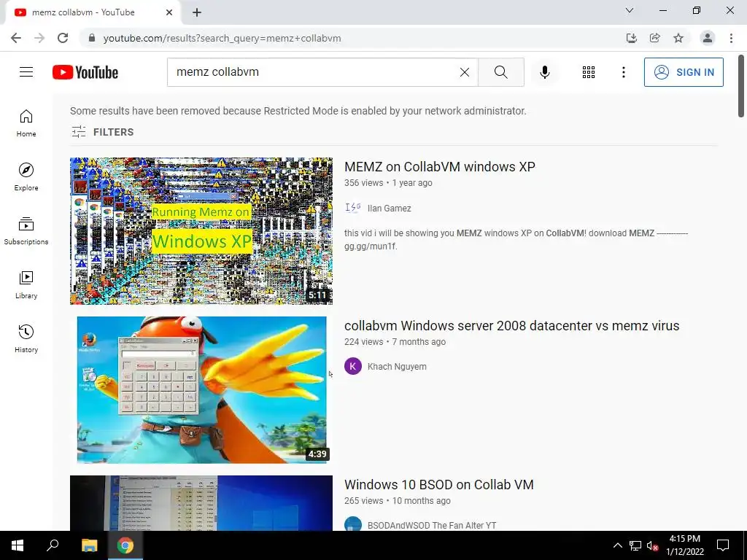Open the Windows 10 BSOD video thumbnail
Viewport: 747px width, 560px height.
click(201, 503)
